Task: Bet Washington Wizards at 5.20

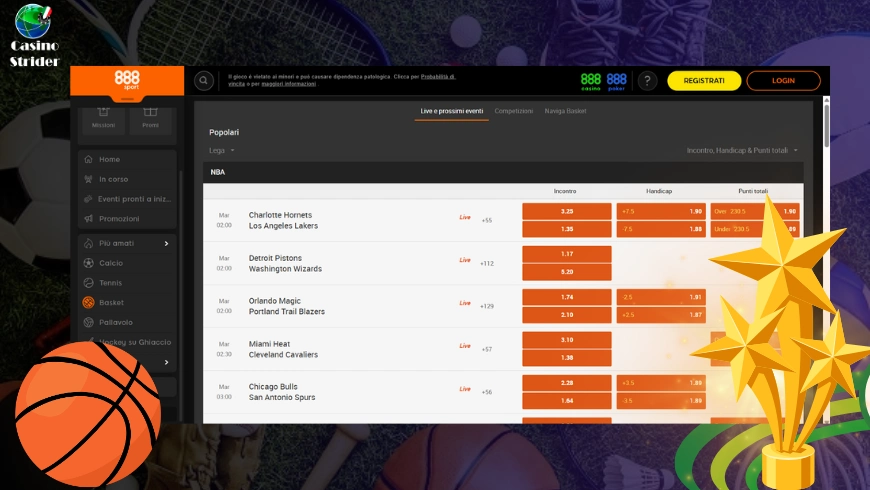Action: (566, 272)
